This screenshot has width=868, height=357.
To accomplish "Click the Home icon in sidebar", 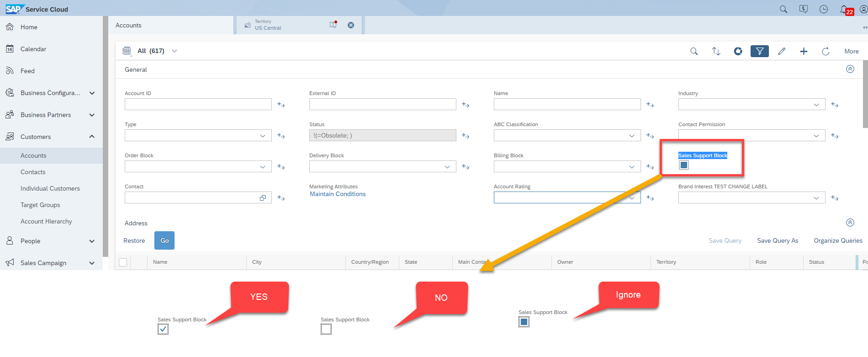I will pos(10,27).
